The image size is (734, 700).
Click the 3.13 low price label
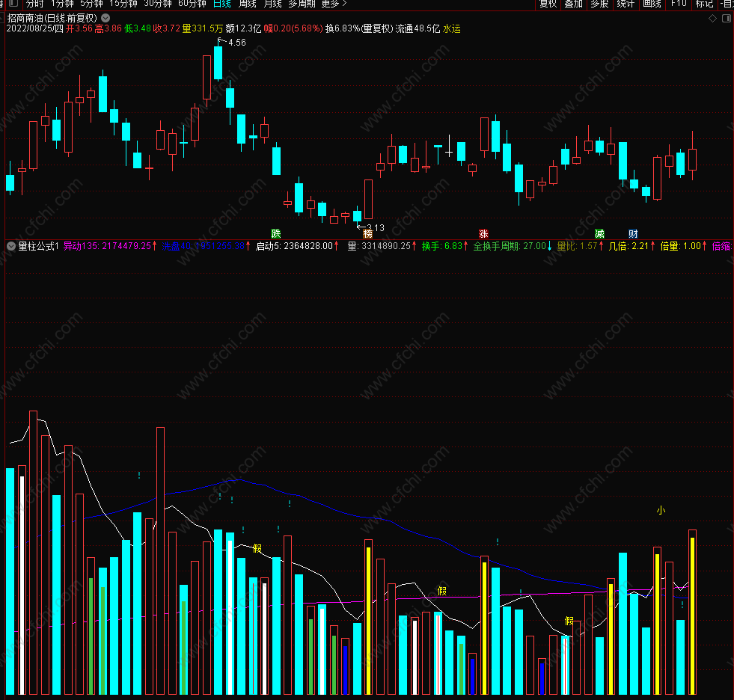[x=376, y=228]
